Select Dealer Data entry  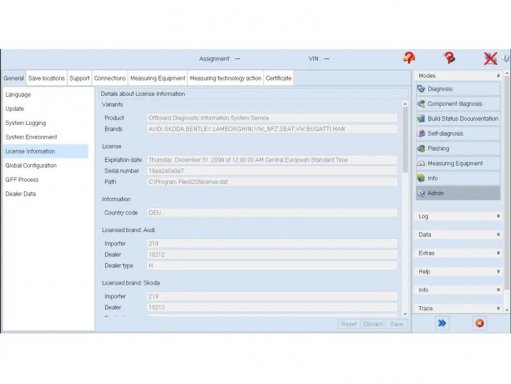point(46,194)
